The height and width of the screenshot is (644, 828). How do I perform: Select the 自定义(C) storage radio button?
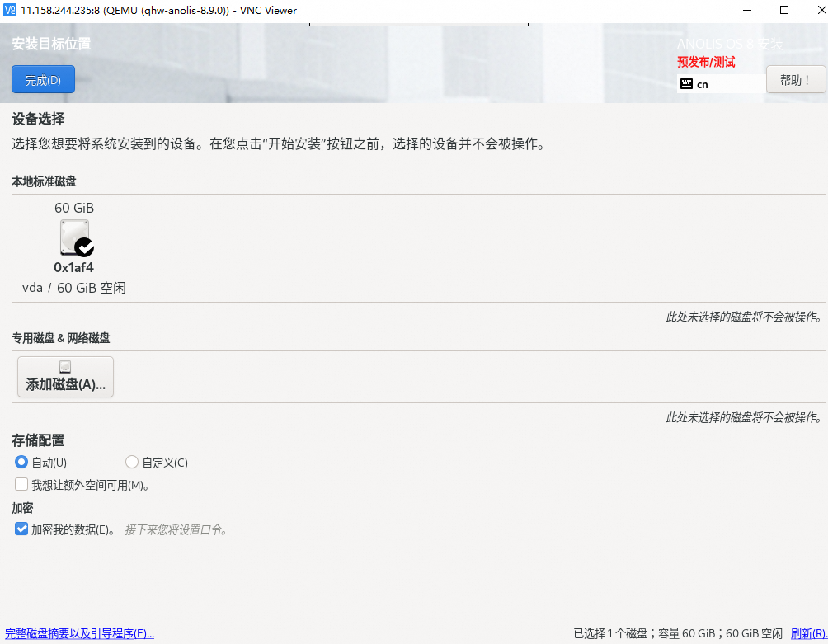[x=132, y=463]
